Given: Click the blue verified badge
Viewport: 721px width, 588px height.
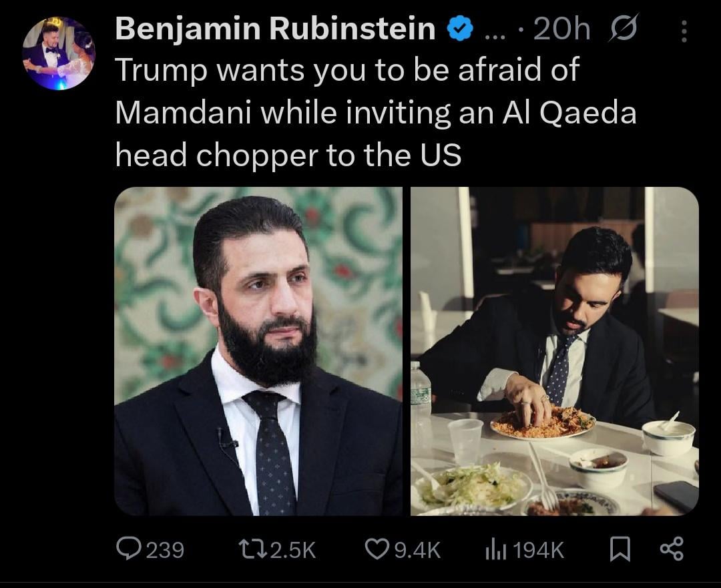Looking at the screenshot, I should pos(460,30).
